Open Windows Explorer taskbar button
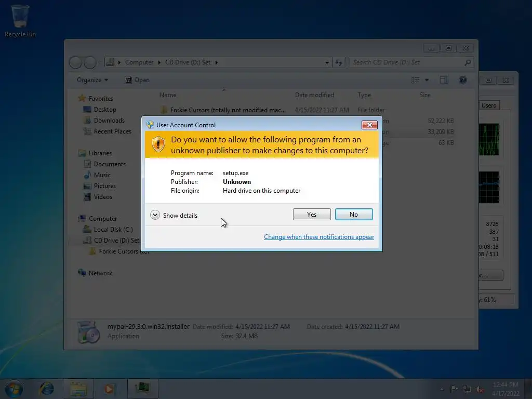The height and width of the screenshot is (399, 532). coord(78,389)
